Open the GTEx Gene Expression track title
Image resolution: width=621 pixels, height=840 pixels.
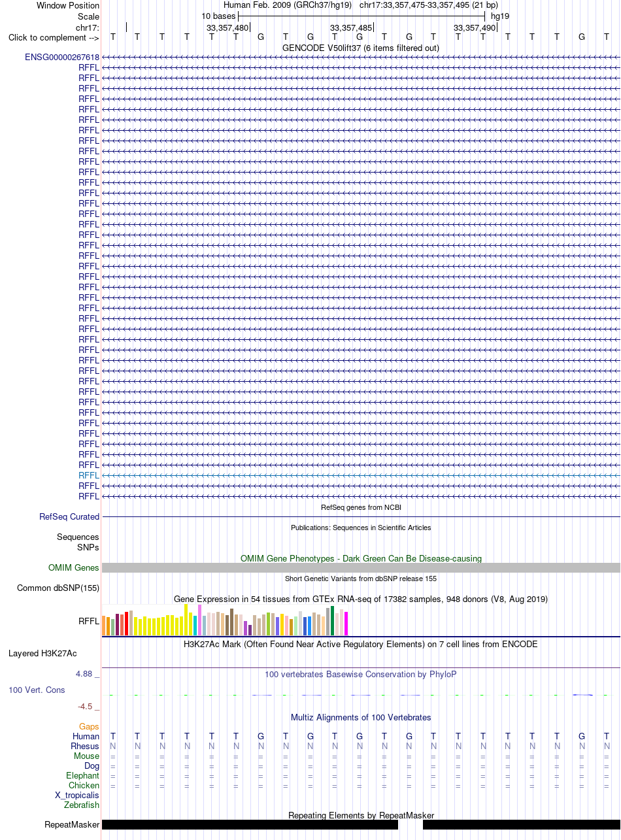coord(361,599)
